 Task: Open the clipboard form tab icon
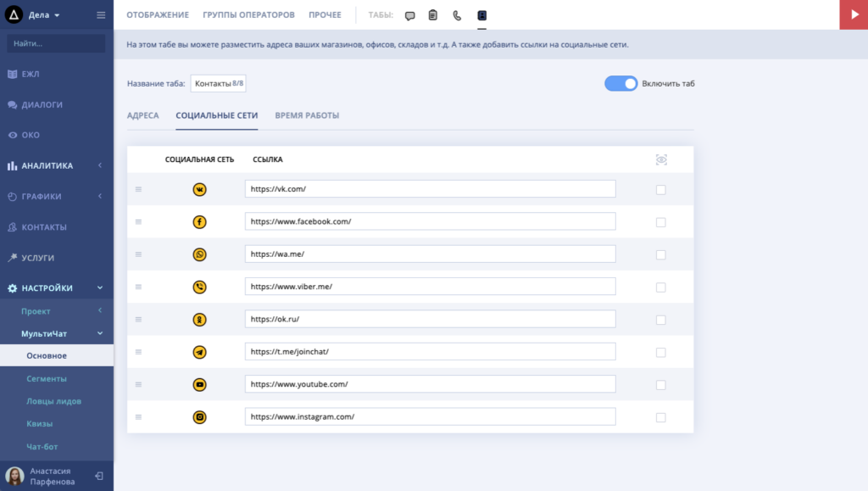[433, 15]
